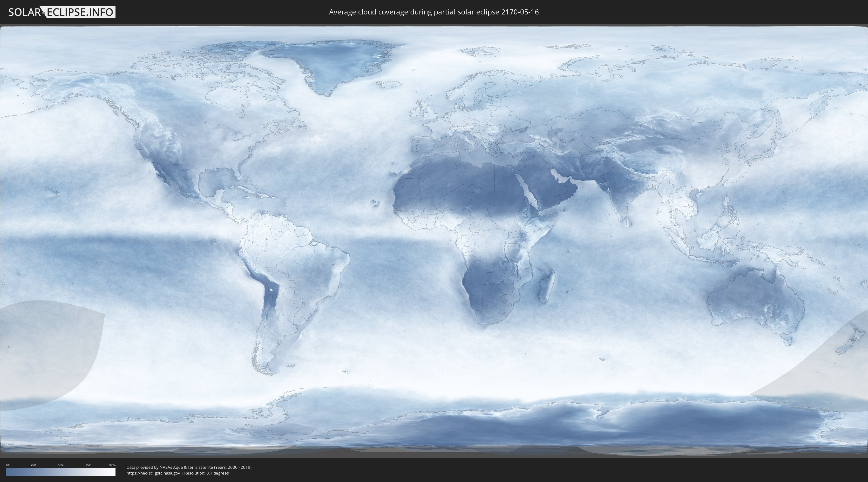Click the 75% legend label

tap(88, 465)
